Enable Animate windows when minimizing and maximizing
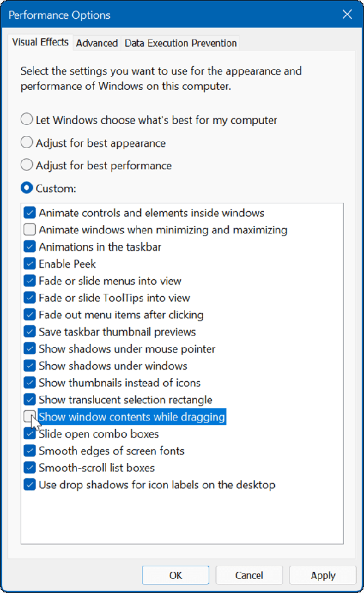 (x=29, y=229)
